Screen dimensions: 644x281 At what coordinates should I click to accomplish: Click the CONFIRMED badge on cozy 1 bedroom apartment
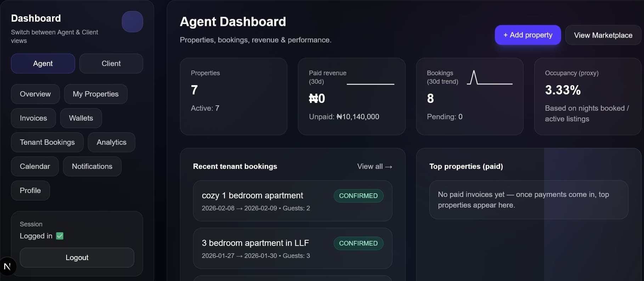(358, 195)
